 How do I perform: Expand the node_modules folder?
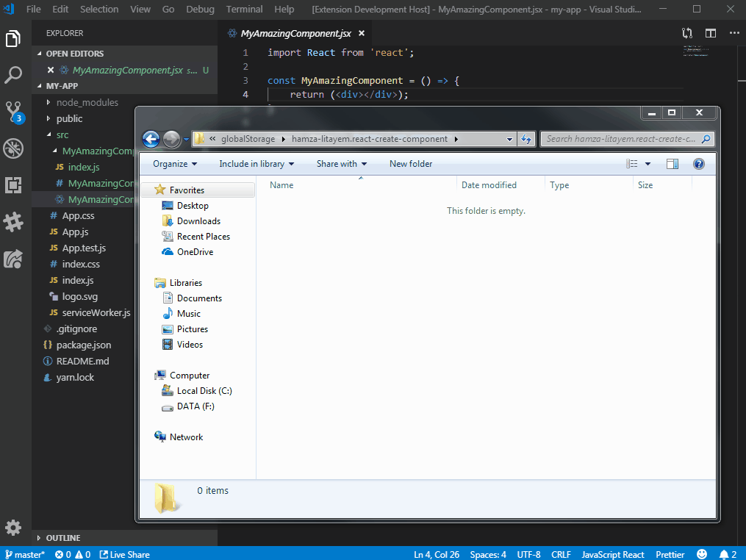tap(48, 102)
